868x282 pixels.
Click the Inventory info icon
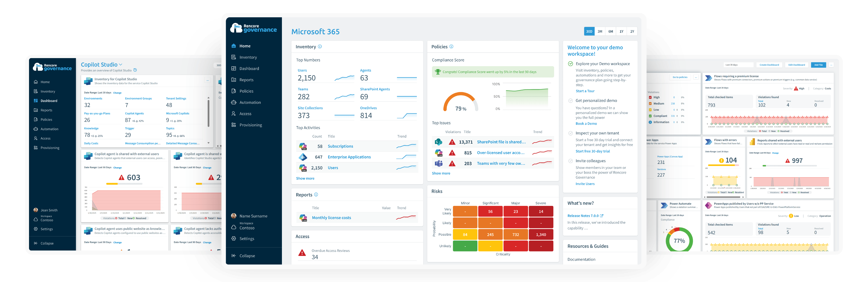click(x=320, y=47)
